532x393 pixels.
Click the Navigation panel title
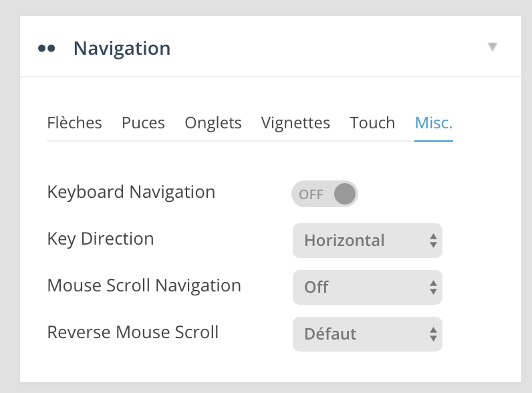coord(122,49)
